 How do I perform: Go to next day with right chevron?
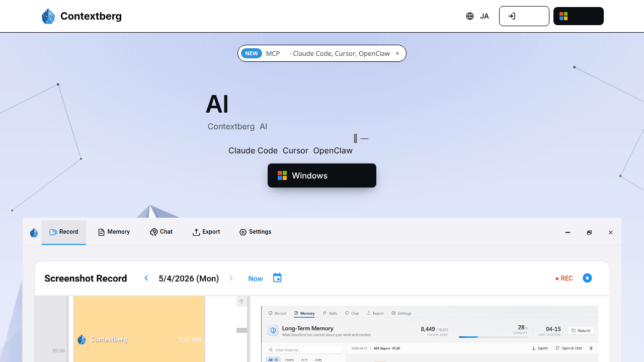pyautogui.click(x=231, y=278)
